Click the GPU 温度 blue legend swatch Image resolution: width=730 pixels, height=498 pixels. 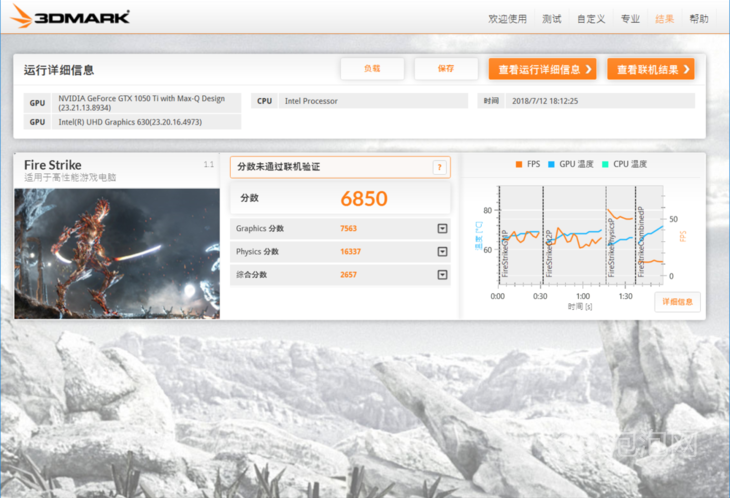click(551, 164)
